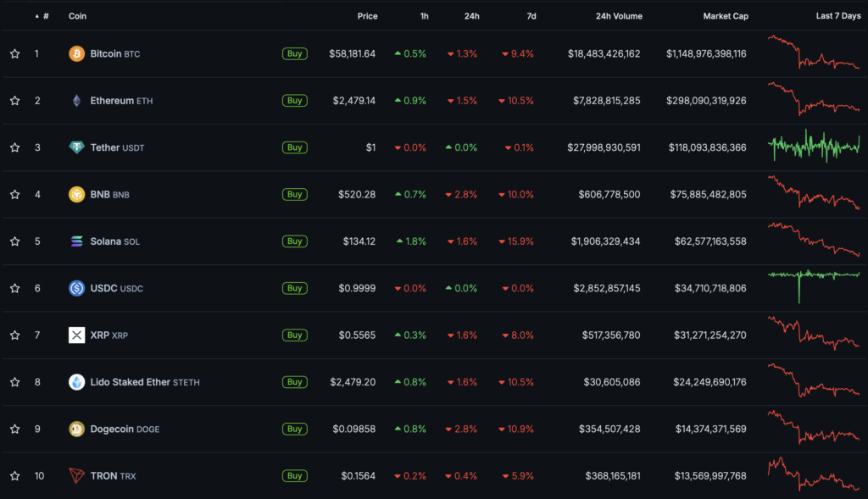Open Tether's green 7-day sparkline chart
Image resolution: width=868 pixels, height=499 pixels.
click(x=813, y=147)
